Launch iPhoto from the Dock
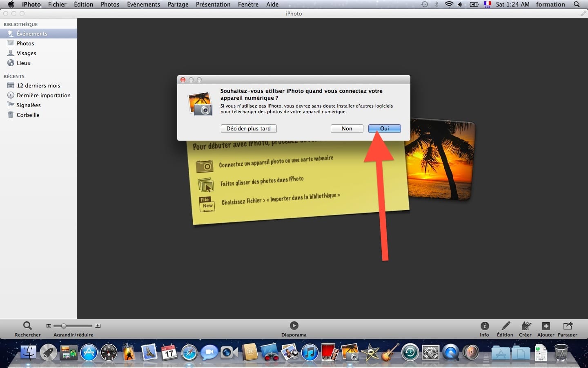The image size is (588, 368). tap(350, 352)
